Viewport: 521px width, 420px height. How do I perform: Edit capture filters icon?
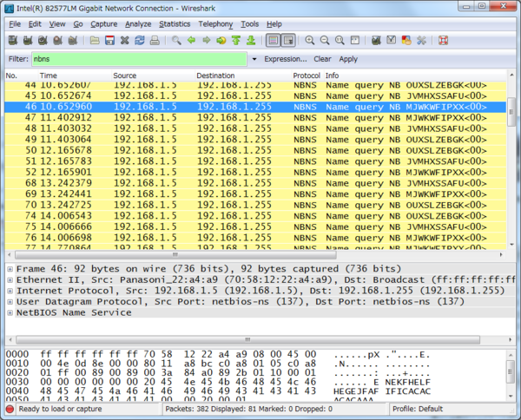coord(376,41)
